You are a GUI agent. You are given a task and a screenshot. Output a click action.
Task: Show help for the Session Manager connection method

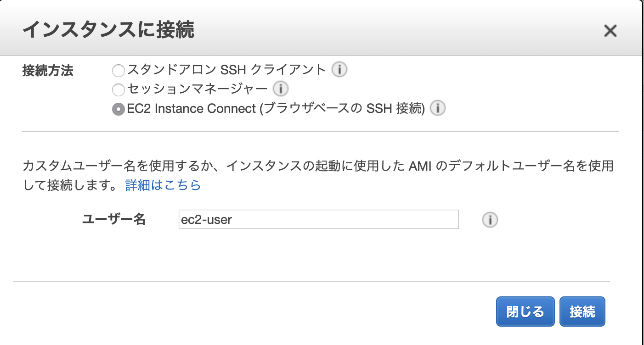coord(281,89)
